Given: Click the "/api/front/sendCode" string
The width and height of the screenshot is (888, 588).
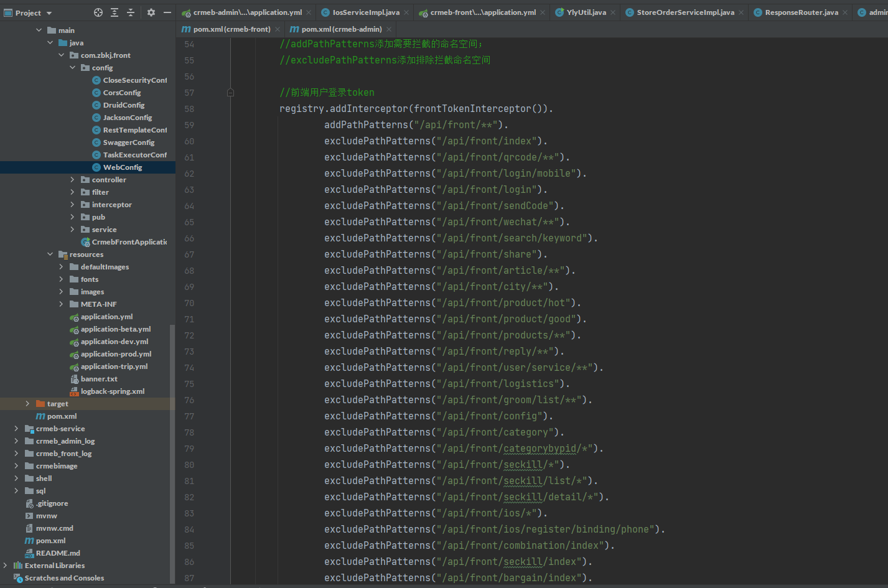Looking at the screenshot, I should click(495, 205).
